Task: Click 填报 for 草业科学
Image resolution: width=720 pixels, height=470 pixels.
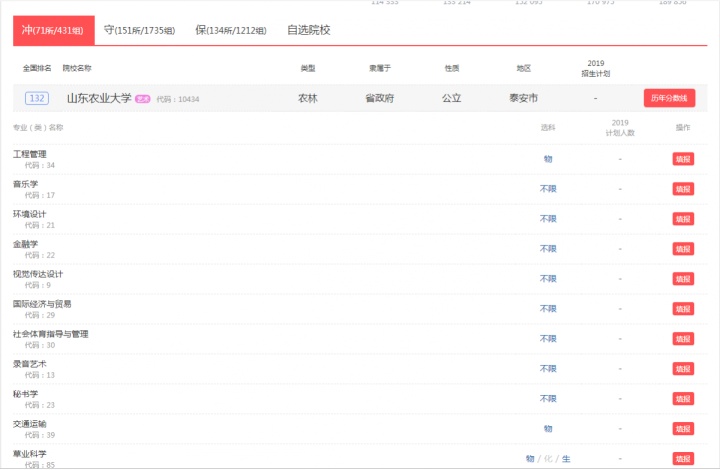Action: point(683,459)
